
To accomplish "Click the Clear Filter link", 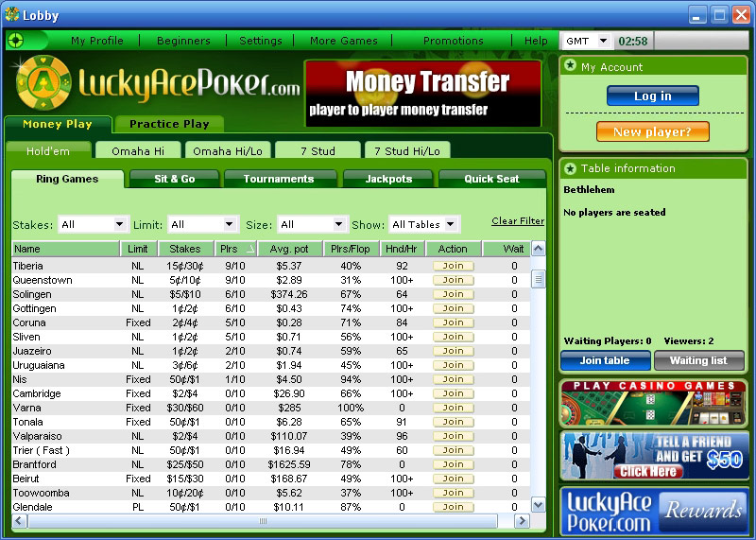I will pos(518,221).
